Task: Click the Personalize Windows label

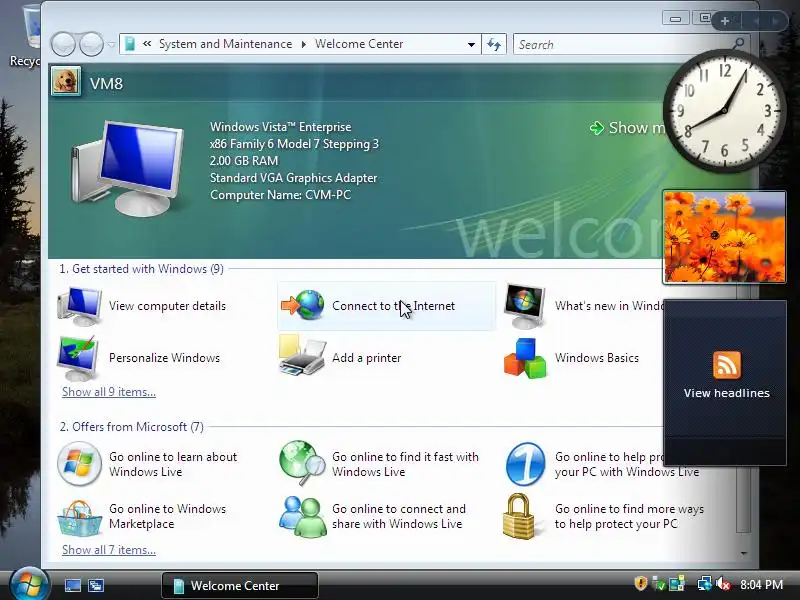Action: click(164, 358)
